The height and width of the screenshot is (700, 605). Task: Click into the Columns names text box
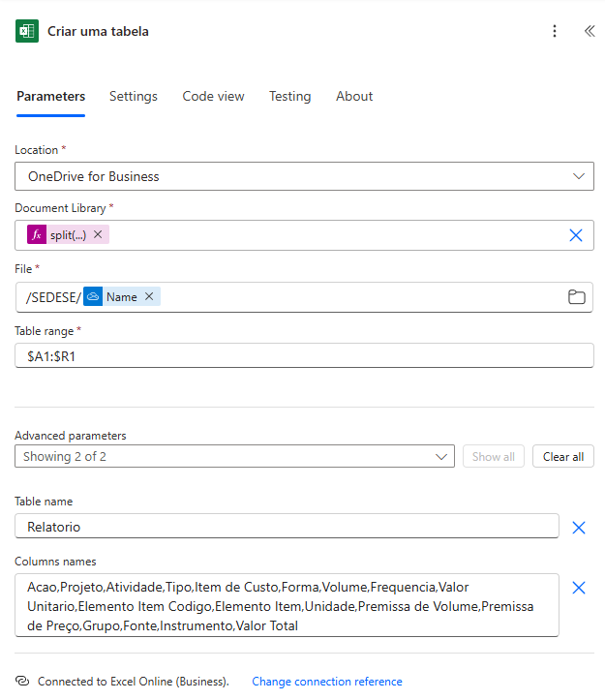click(x=287, y=606)
